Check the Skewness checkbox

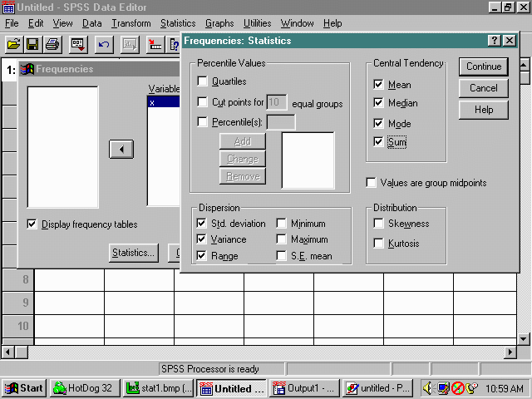click(378, 224)
